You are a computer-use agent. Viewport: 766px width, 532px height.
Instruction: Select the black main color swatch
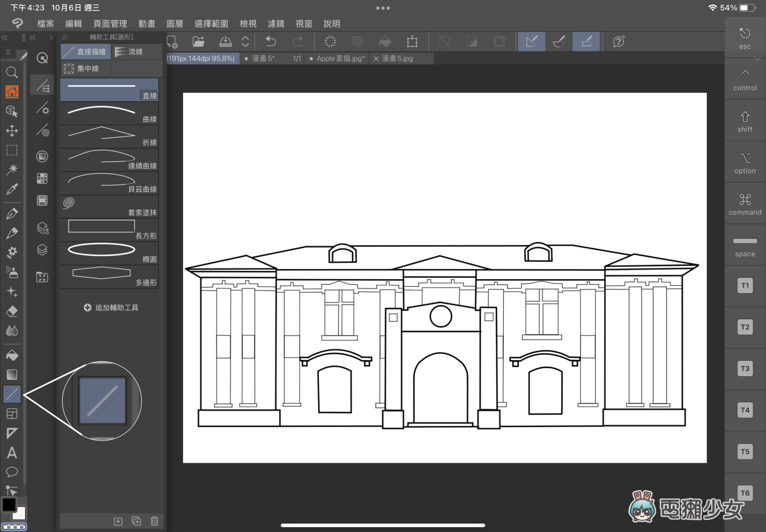click(9, 504)
